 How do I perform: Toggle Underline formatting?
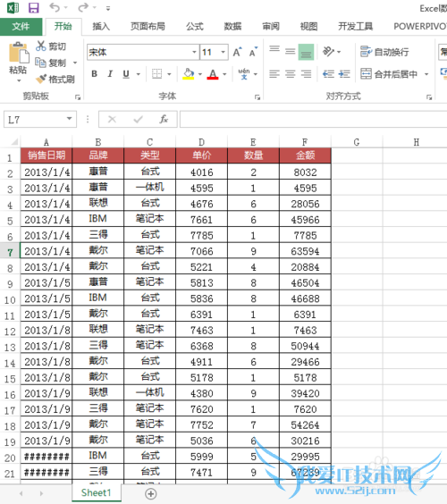pos(126,74)
